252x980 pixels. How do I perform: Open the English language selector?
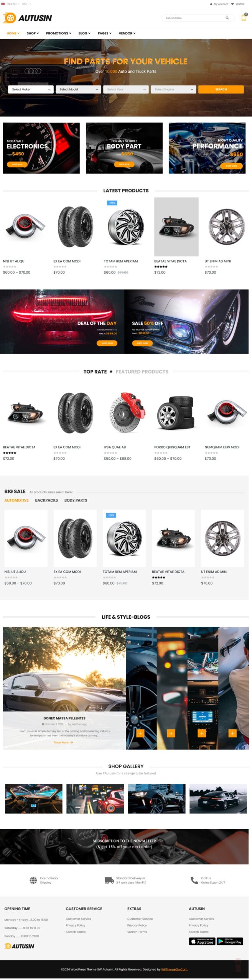11,4
